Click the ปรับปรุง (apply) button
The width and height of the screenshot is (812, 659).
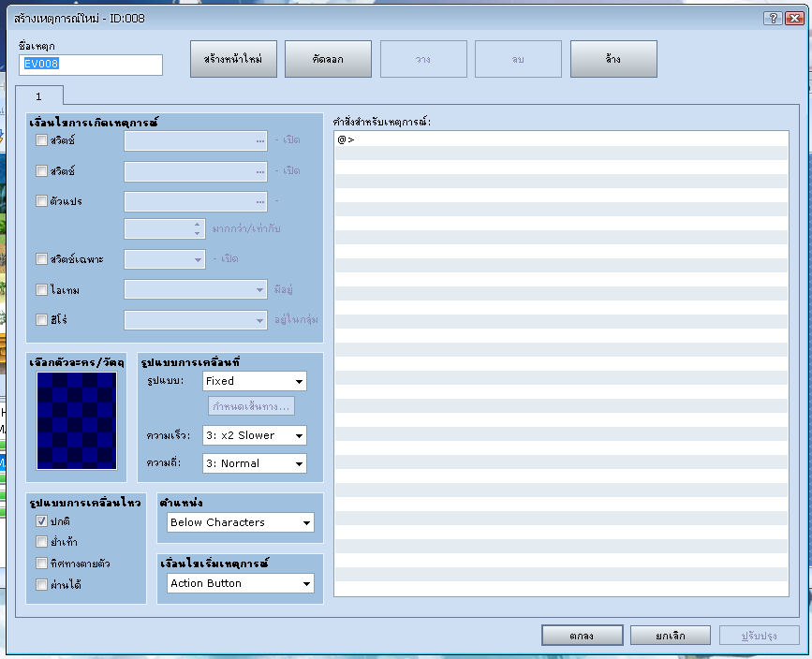[x=759, y=636]
